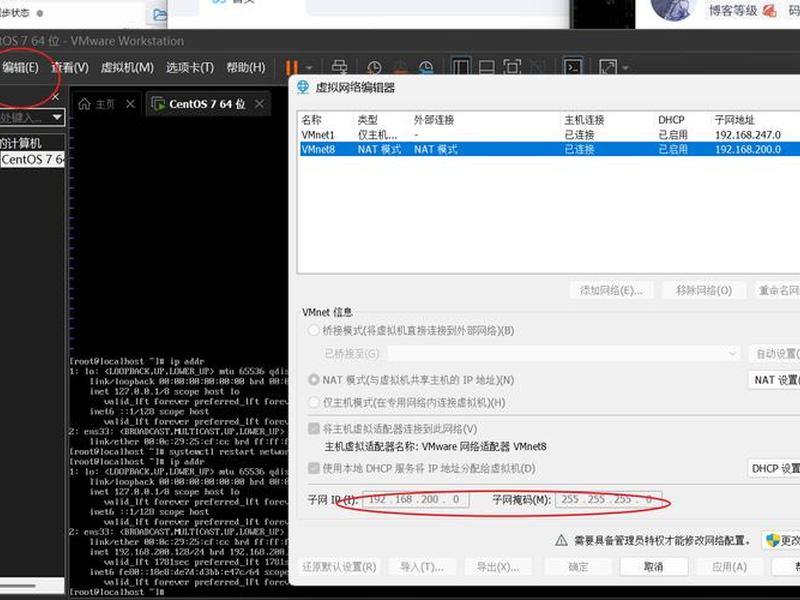This screenshot has height=600, width=800.
Task: Click the orange pause virtual machine icon
Action: (x=292, y=68)
